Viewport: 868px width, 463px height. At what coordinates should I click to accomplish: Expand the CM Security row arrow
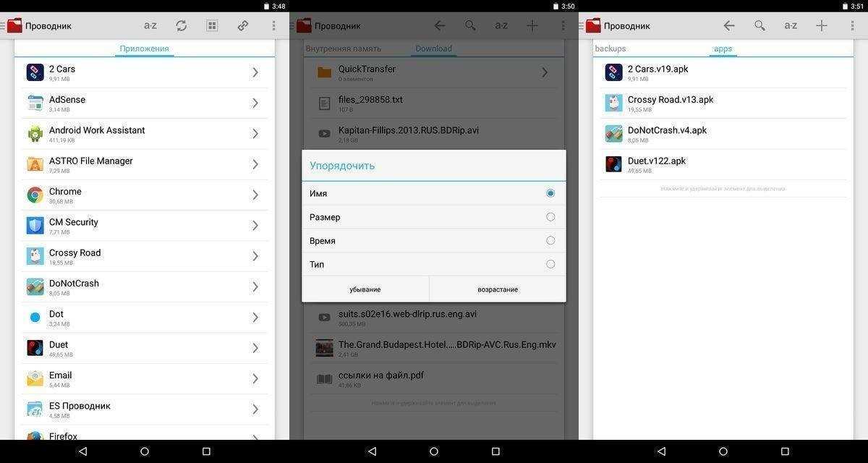coord(255,225)
